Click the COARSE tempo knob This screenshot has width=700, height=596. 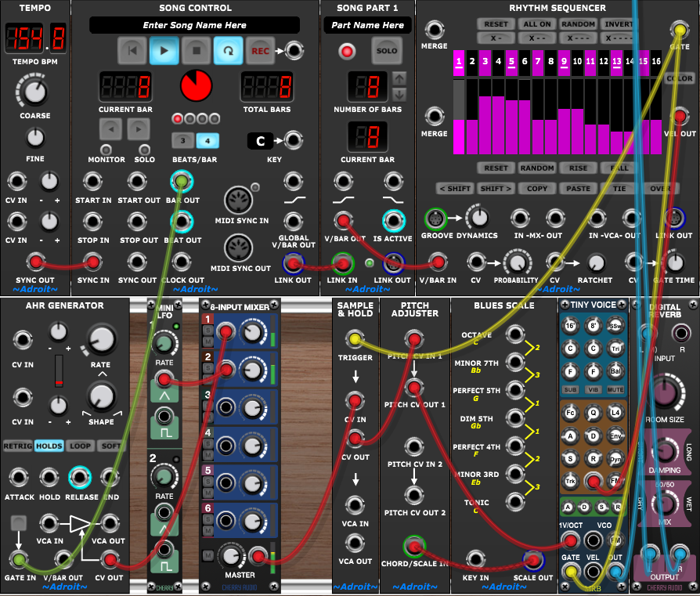pyautogui.click(x=34, y=92)
